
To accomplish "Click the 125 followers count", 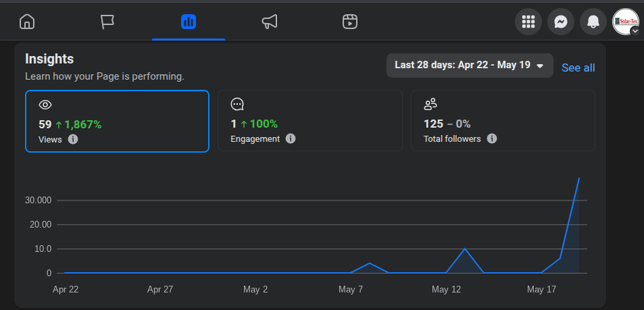I will pyautogui.click(x=433, y=124).
